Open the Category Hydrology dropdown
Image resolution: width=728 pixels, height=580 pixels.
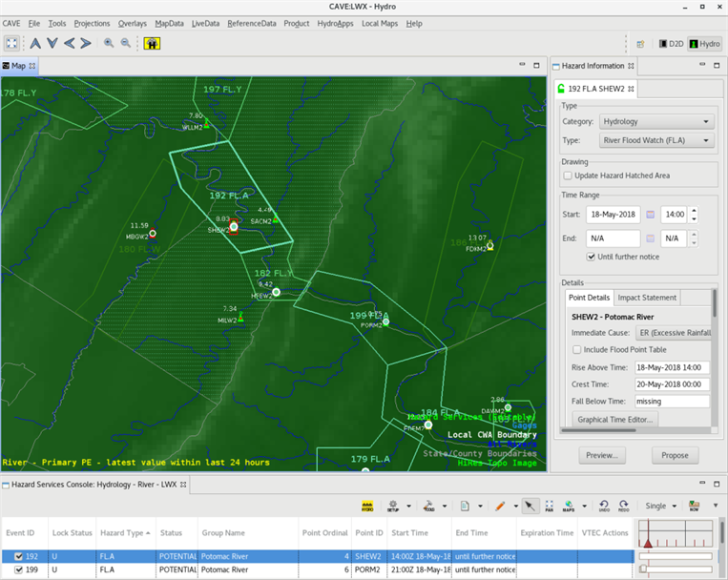[x=656, y=122]
